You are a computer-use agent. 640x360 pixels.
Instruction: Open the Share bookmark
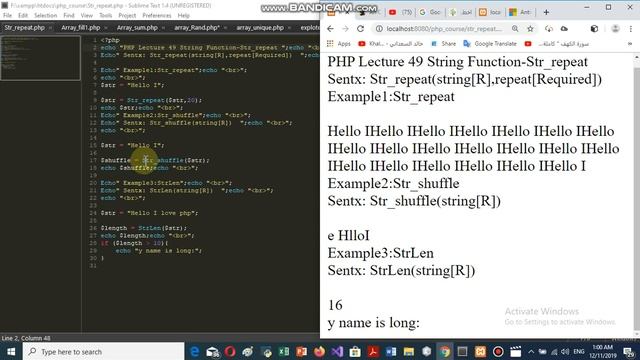tap(443, 44)
